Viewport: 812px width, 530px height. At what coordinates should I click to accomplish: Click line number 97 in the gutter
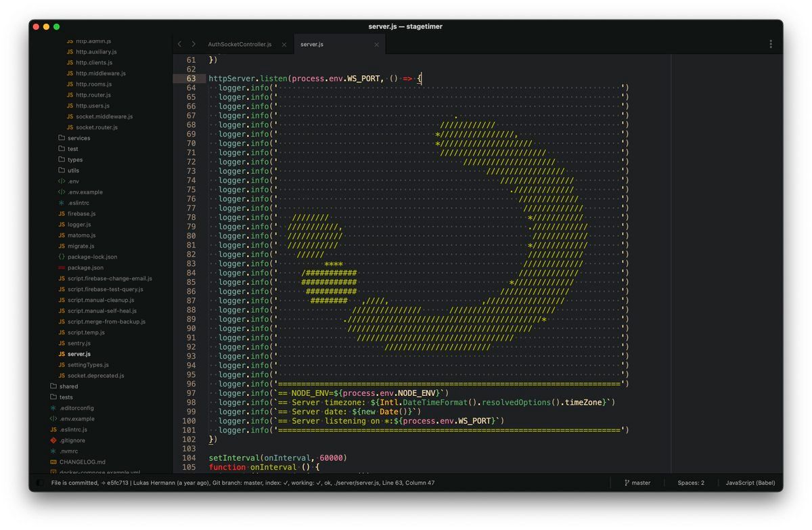[189, 393]
